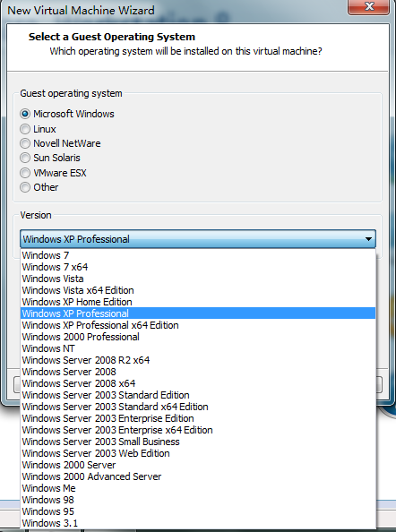Choose Windows Server 2003 Small Business
Screen dimensions: 396x532
click(198, 442)
